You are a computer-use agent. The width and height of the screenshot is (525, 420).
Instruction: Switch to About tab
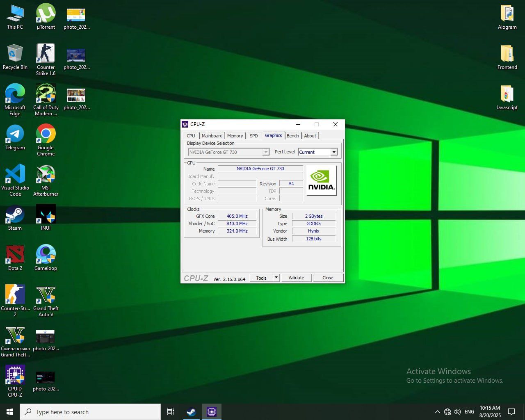[x=310, y=136]
